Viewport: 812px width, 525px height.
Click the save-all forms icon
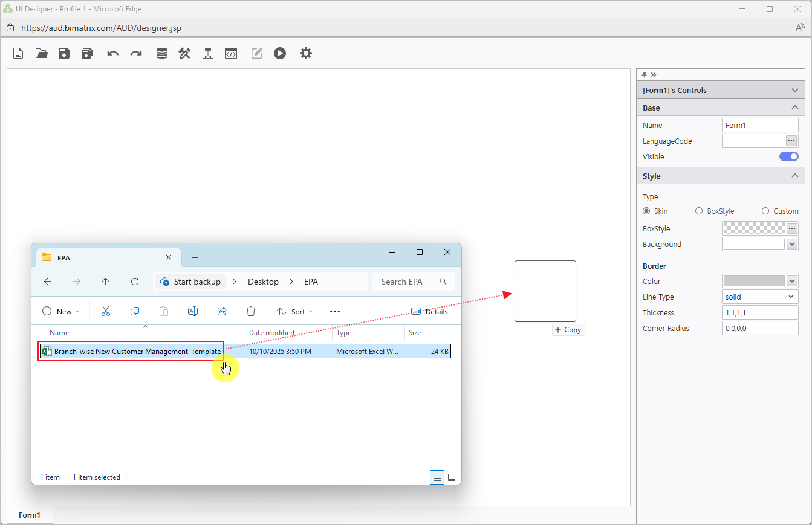click(86, 53)
